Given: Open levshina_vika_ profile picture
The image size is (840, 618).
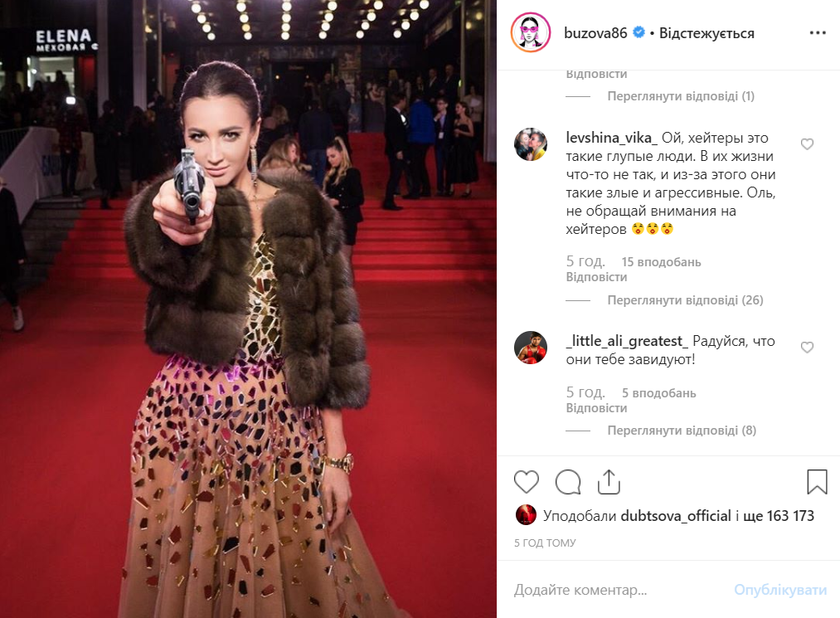Looking at the screenshot, I should click(x=531, y=144).
